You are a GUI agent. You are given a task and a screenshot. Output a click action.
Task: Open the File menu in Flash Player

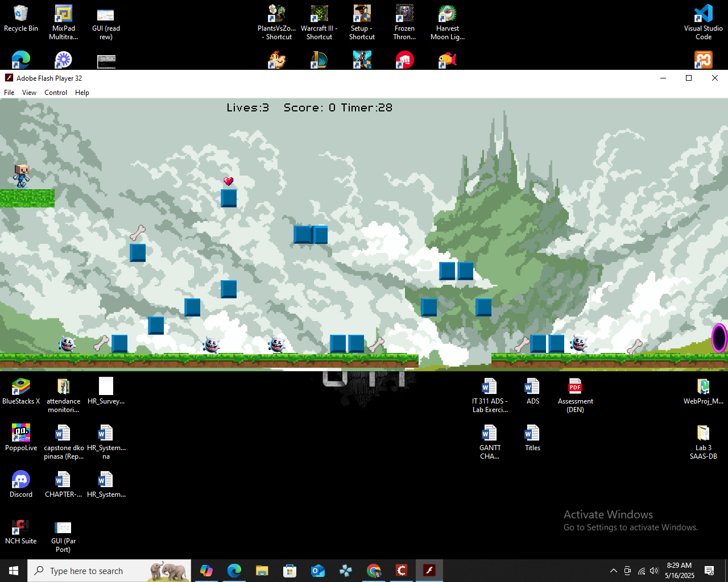point(9,93)
